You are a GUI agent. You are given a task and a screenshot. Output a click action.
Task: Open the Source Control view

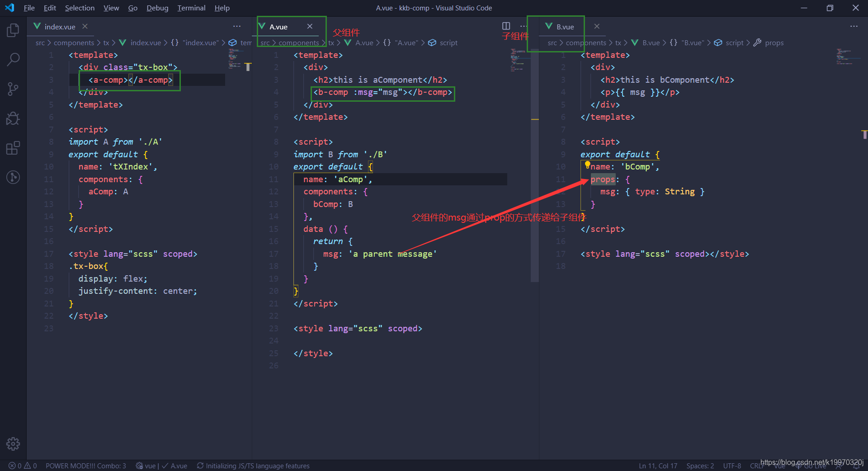point(13,89)
